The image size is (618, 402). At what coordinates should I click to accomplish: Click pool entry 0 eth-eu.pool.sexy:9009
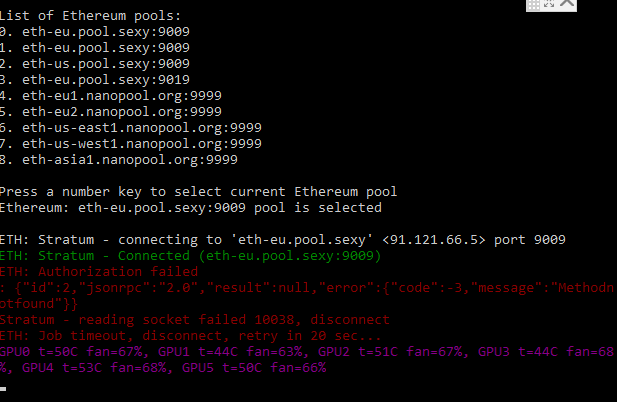click(x=95, y=32)
